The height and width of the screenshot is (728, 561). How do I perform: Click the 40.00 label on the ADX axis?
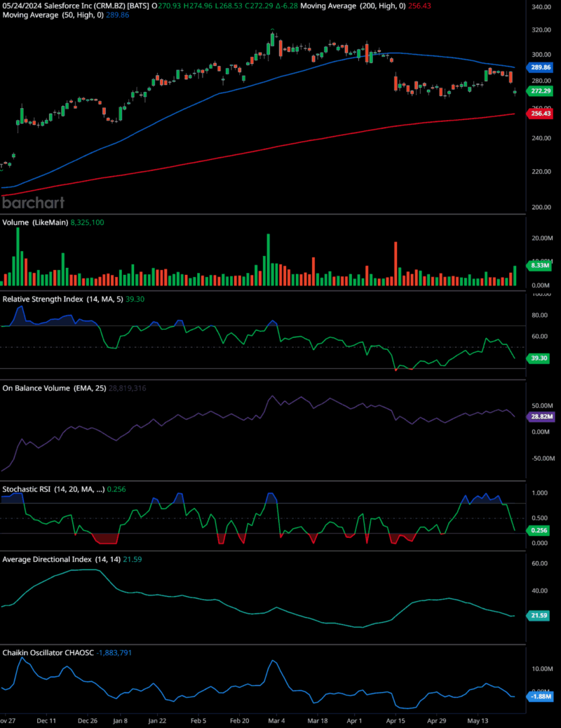coord(540,591)
